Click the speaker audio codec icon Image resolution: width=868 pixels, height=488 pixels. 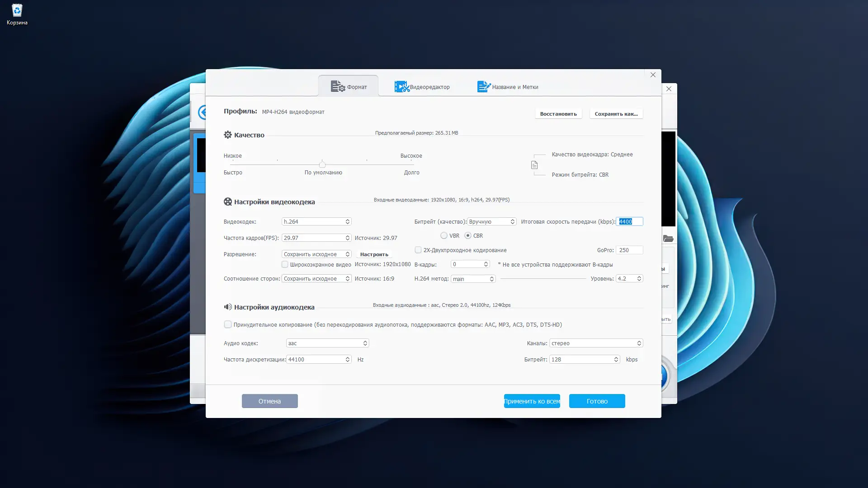(x=227, y=307)
